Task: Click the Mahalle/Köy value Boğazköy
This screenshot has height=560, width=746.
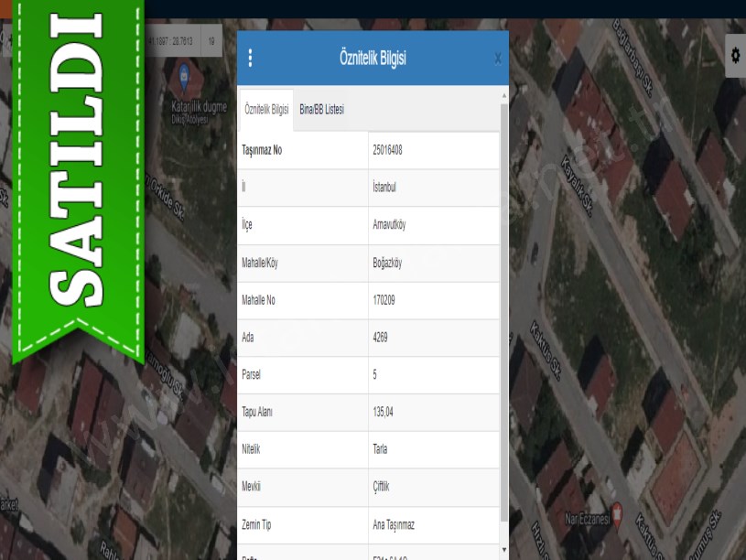Action: tap(387, 263)
